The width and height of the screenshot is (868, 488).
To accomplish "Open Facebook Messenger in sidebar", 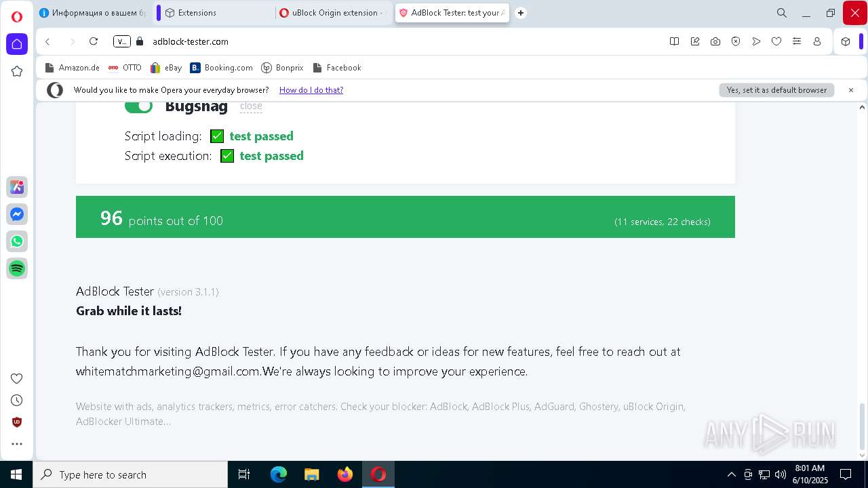I will pyautogui.click(x=17, y=214).
